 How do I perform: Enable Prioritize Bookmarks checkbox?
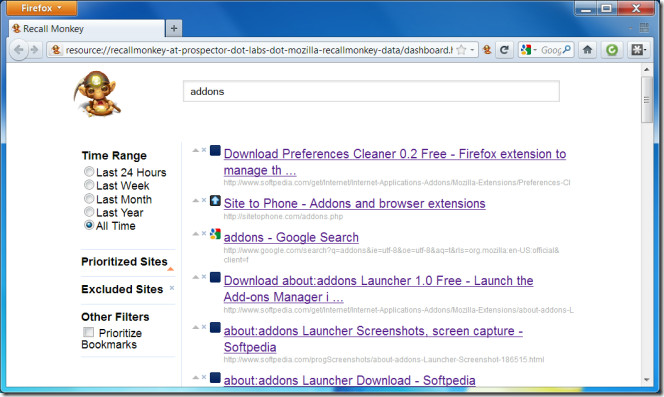pos(89,332)
